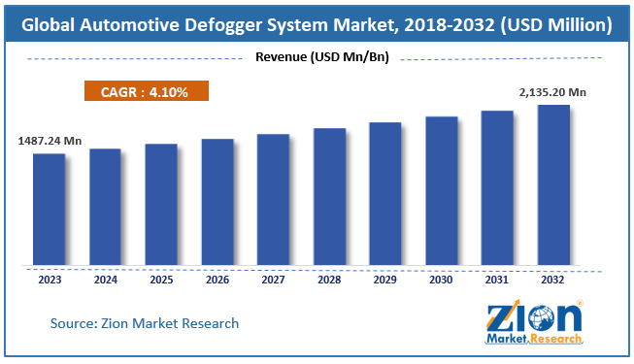Select the bar for 2028
634x364 pixels.
[x=329, y=197]
